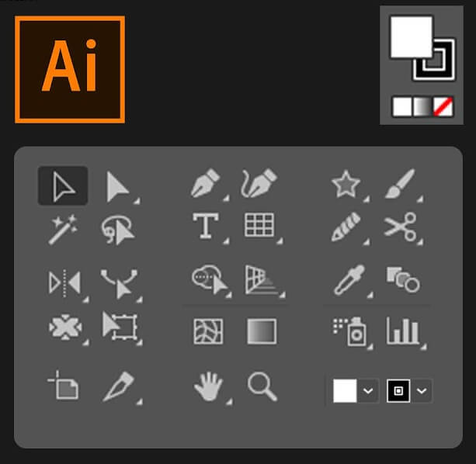
Task: Select the Column Graph tool
Action: tap(402, 331)
